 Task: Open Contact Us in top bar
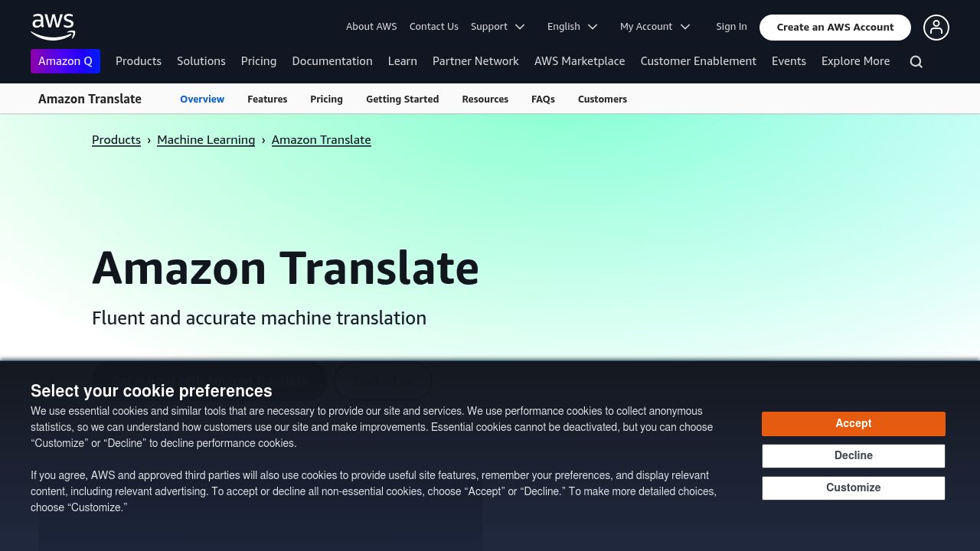click(434, 27)
